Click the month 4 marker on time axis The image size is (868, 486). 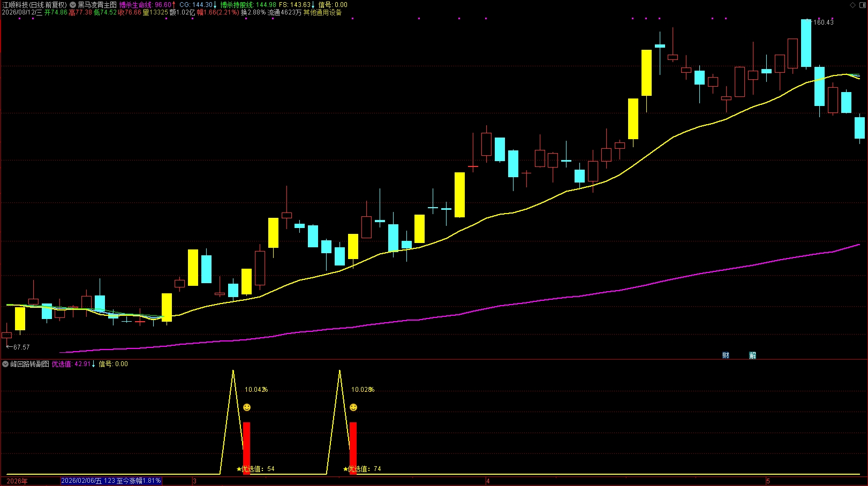[488, 481]
